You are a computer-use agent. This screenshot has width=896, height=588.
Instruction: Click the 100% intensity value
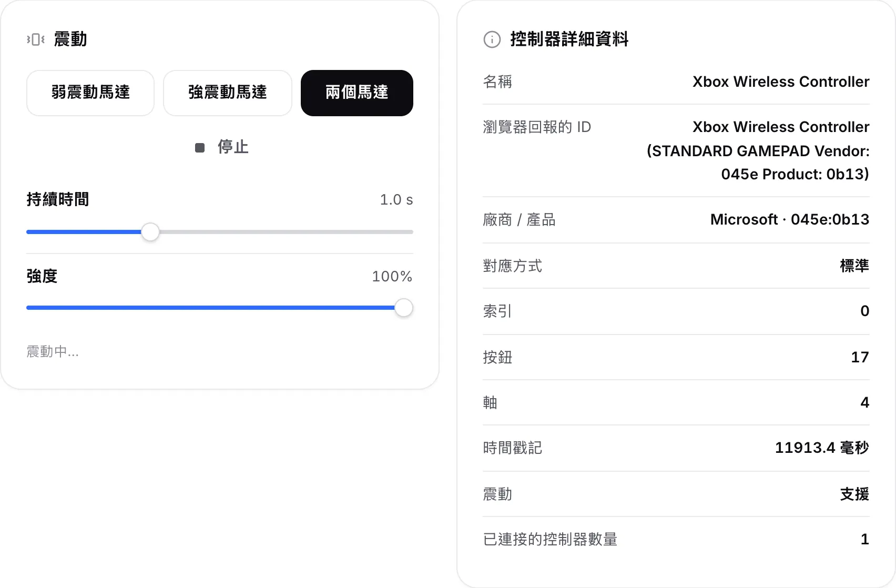pos(392,277)
